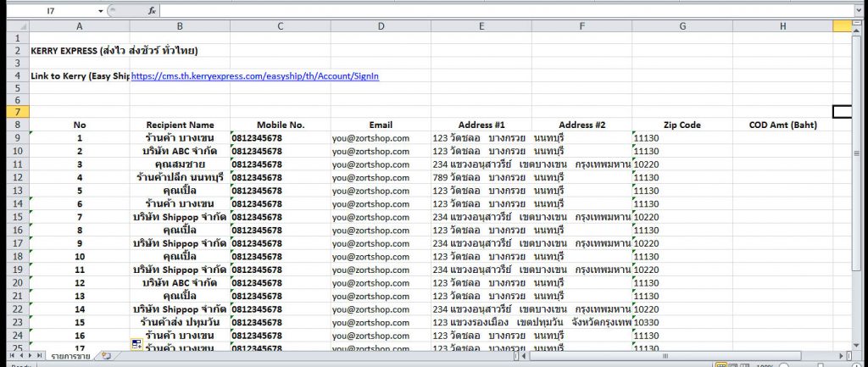
Task: Select column C header
Action: pyautogui.click(x=280, y=26)
